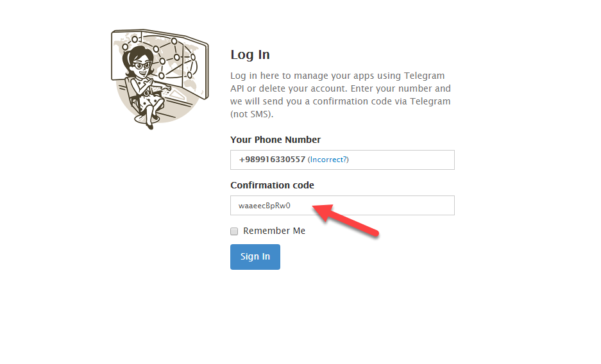Click the Your Phone Number label
The image size is (601, 364).
click(x=275, y=140)
